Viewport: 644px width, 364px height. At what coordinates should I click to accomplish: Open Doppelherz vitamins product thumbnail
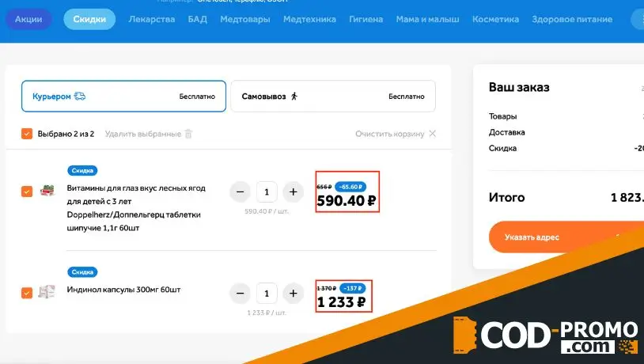point(47,191)
